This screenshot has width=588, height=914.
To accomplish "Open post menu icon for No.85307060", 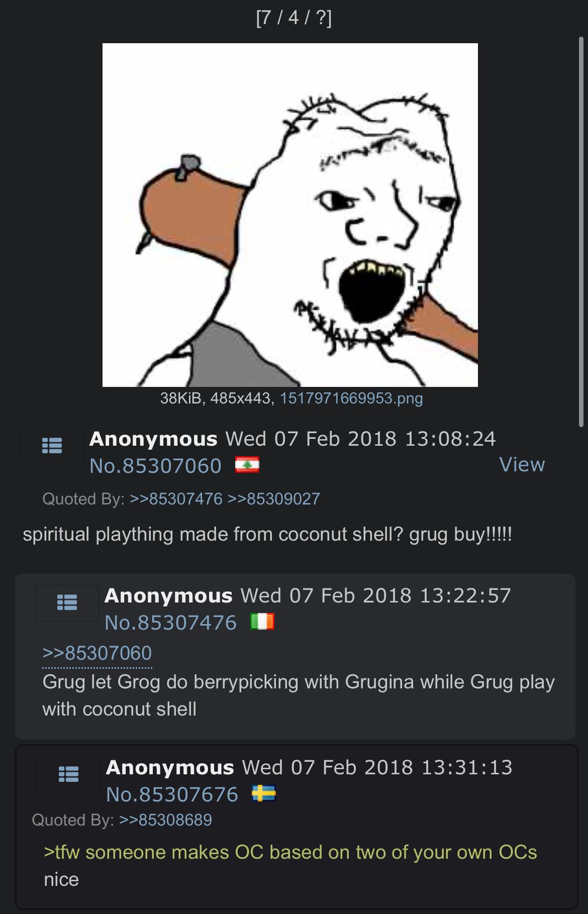I will tap(52, 446).
